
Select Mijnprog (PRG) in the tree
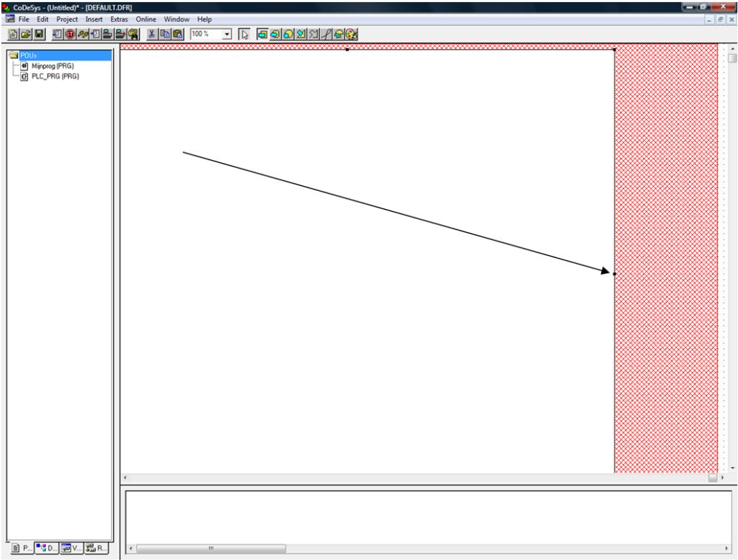point(51,66)
